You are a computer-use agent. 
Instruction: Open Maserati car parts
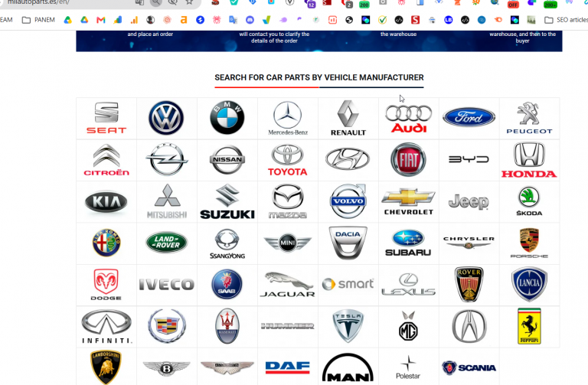click(227, 326)
